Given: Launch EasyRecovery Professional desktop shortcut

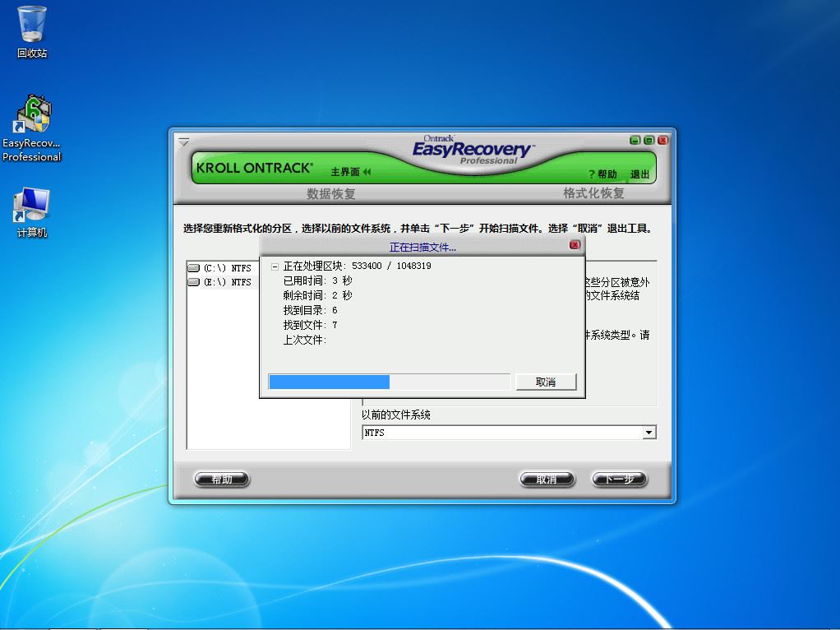Looking at the screenshot, I should coord(32,128).
